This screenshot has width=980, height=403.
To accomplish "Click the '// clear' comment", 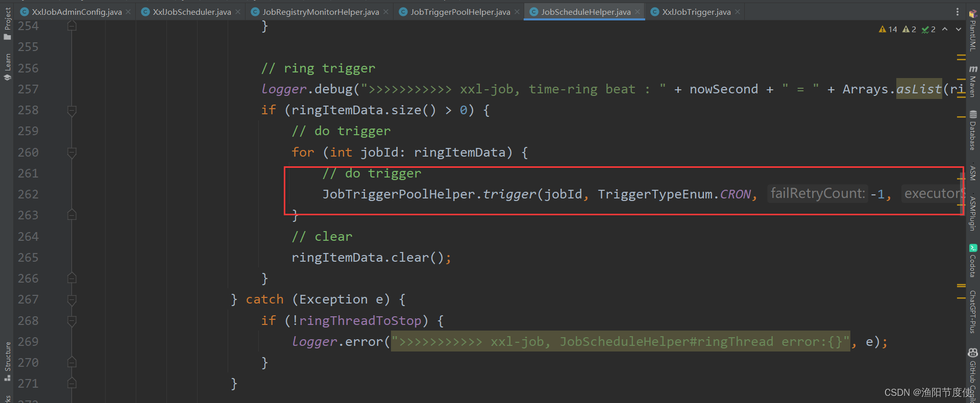I will click(322, 237).
